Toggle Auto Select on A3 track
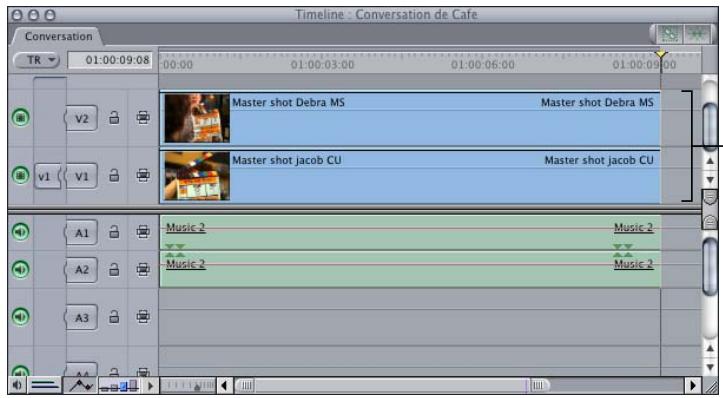Image resolution: width=723 pixels, height=398 pixels. pyautogui.click(x=143, y=316)
